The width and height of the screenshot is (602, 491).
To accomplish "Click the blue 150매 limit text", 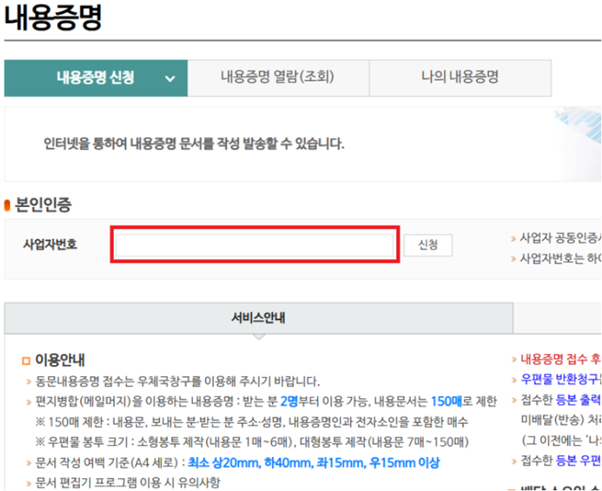I will point(446,401).
